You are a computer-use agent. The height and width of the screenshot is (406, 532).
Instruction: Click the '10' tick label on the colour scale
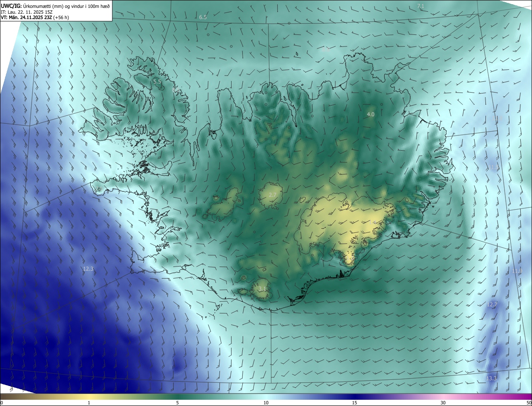pyautogui.click(x=266, y=403)
